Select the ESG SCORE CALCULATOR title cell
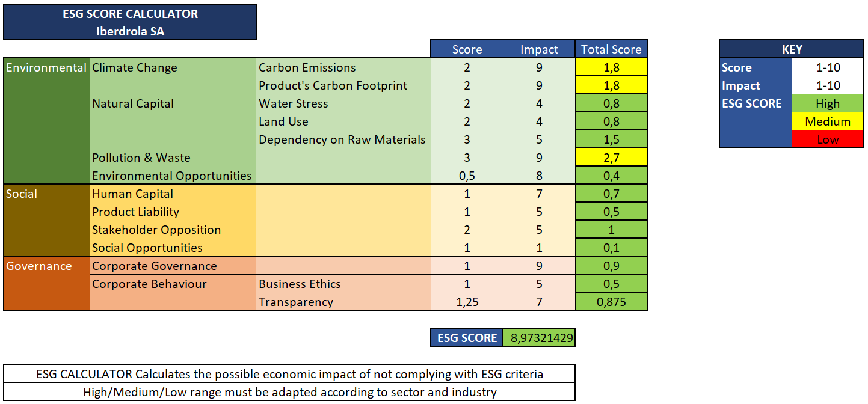The height and width of the screenshot is (404, 868). coord(130,14)
